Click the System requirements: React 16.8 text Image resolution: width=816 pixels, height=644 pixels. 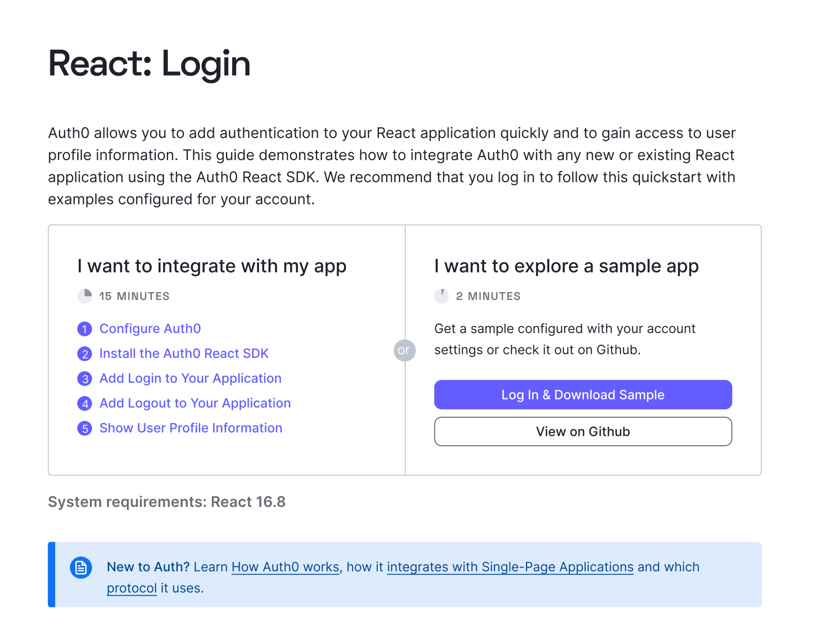click(x=167, y=502)
